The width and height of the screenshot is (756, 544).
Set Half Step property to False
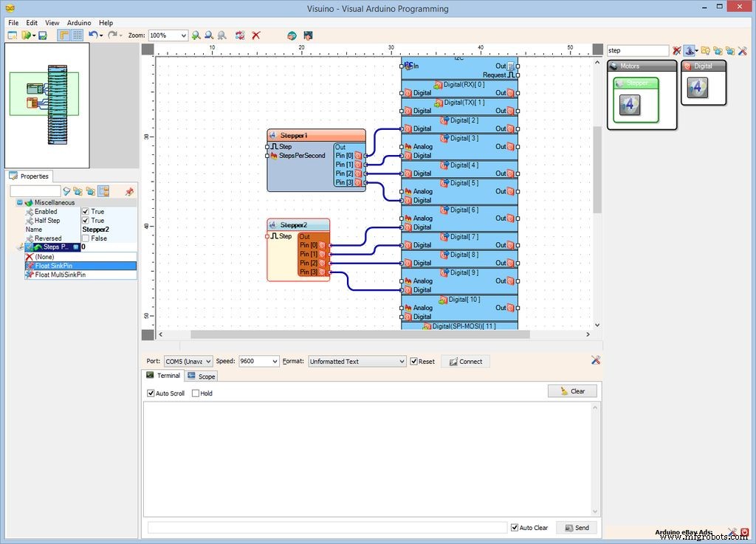tap(86, 220)
